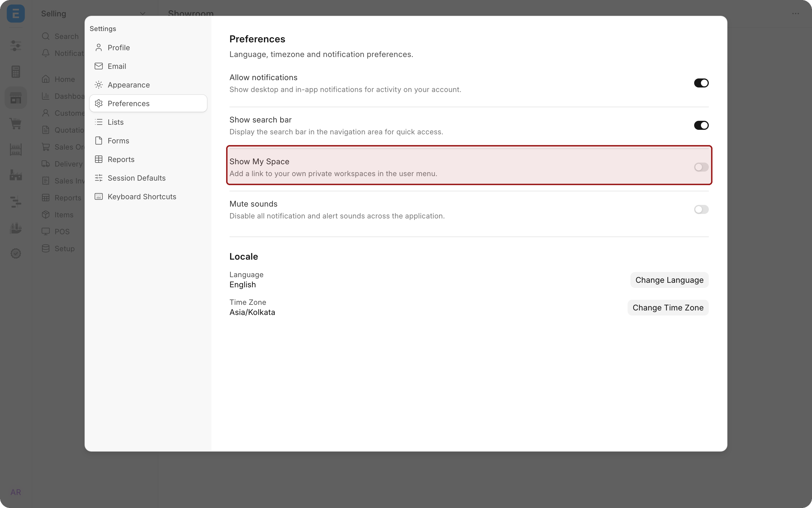Turn off the Allow notifications toggle
The height and width of the screenshot is (508, 812).
point(701,83)
